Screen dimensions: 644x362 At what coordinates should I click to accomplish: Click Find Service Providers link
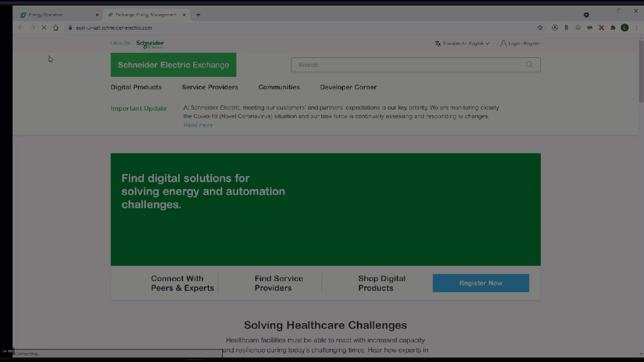pos(279,283)
